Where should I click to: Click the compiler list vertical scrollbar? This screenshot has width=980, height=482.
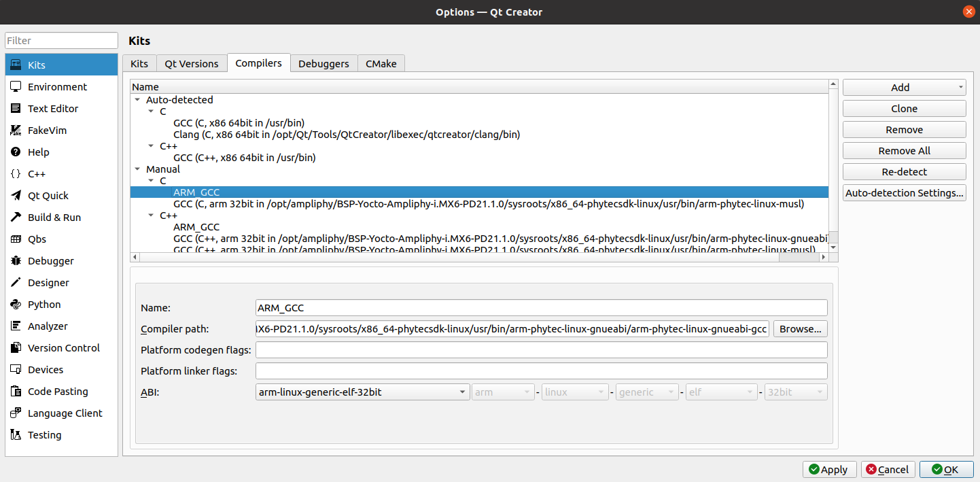tap(833, 166)
